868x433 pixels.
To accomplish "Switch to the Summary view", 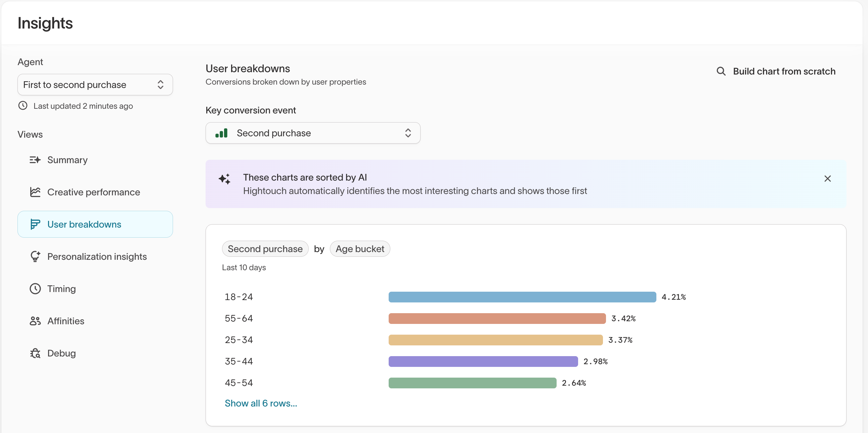I will click(68, 159).
